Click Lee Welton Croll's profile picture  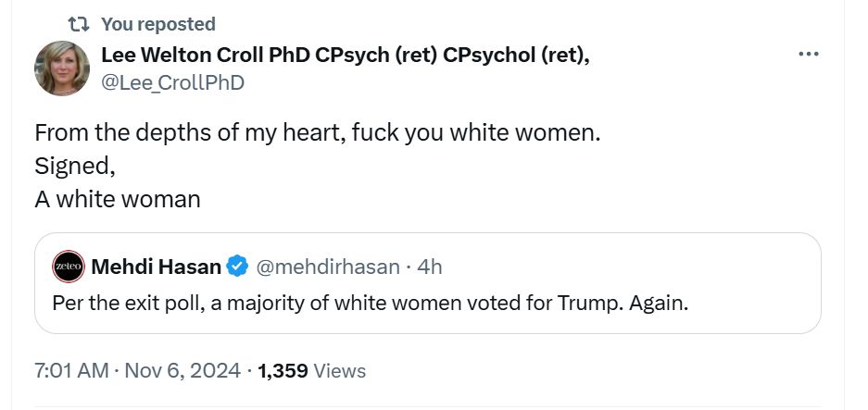coord(62,68)
